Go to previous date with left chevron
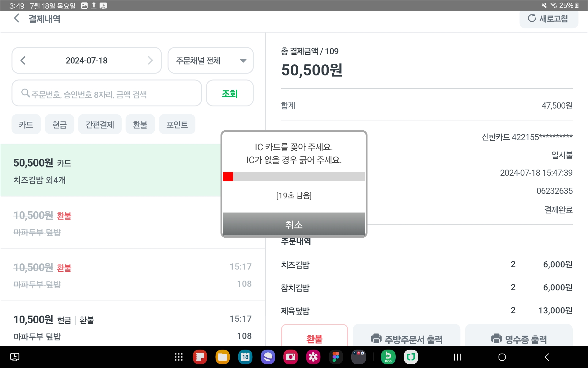 pyautogui.click(x=23, y=60)
